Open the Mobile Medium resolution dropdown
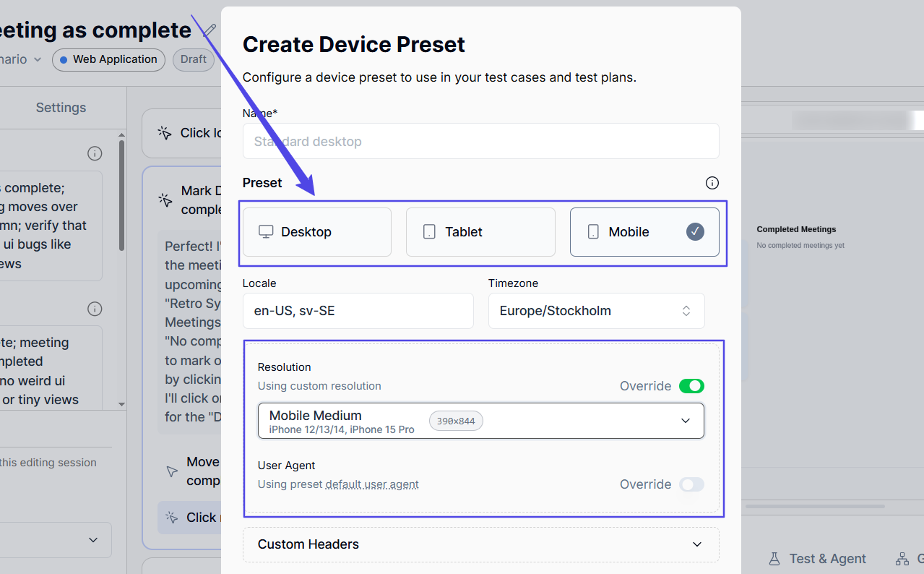The width and height of the screenshot is (924, 574). [480, 421]
